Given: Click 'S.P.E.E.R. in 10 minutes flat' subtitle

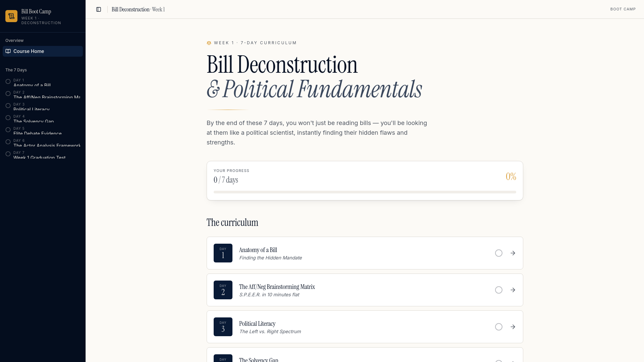Looking at the screenshot, I should tap(269, 295).
